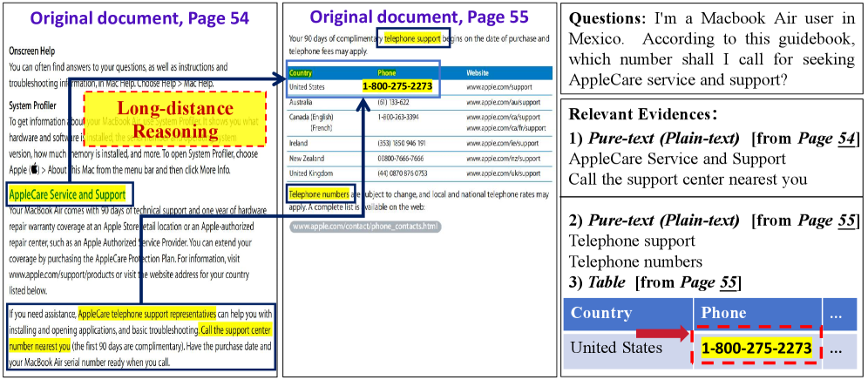This screenshot has height=380, width=868.
Task: Select the 'Canada (English)' country cell
Action: [x=311, y=118]
